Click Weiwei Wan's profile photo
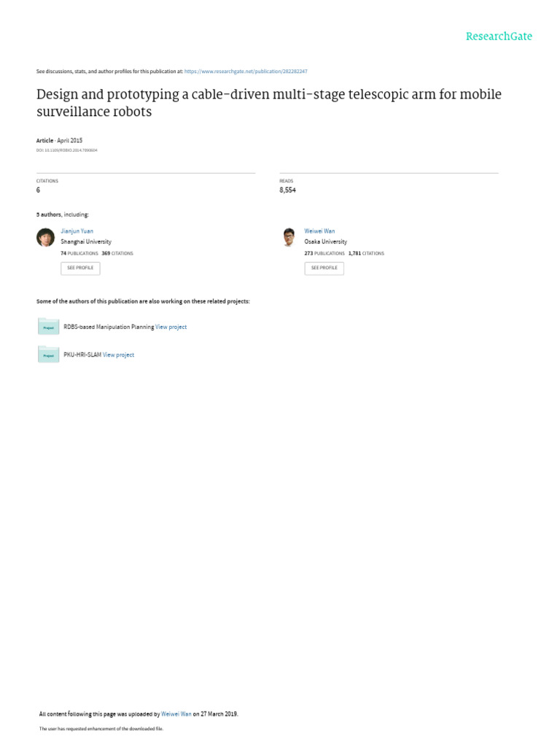 click(x=289, y=238)
